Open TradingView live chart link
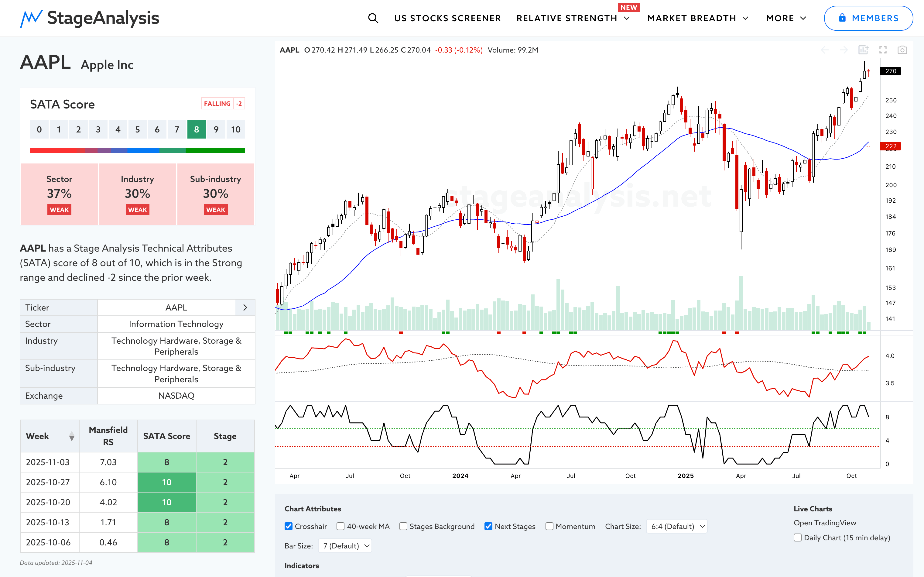Screen dimensions: 924x577 pos(824,523)
